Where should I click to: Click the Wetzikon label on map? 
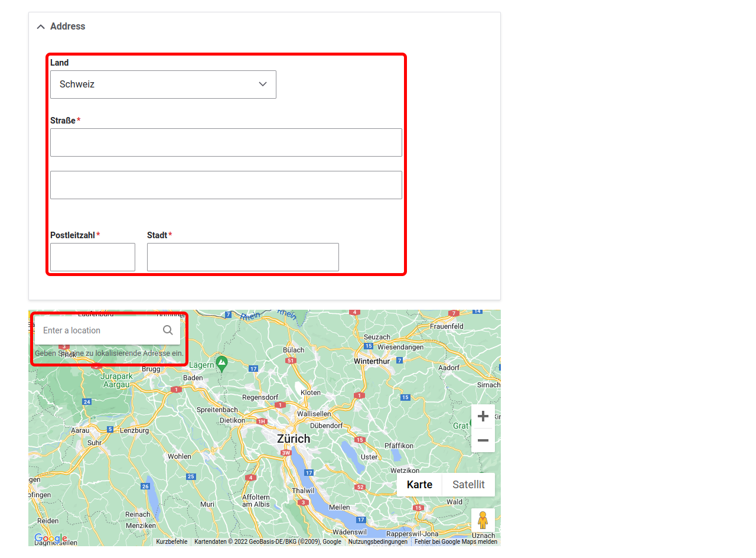tap(405, 471)
